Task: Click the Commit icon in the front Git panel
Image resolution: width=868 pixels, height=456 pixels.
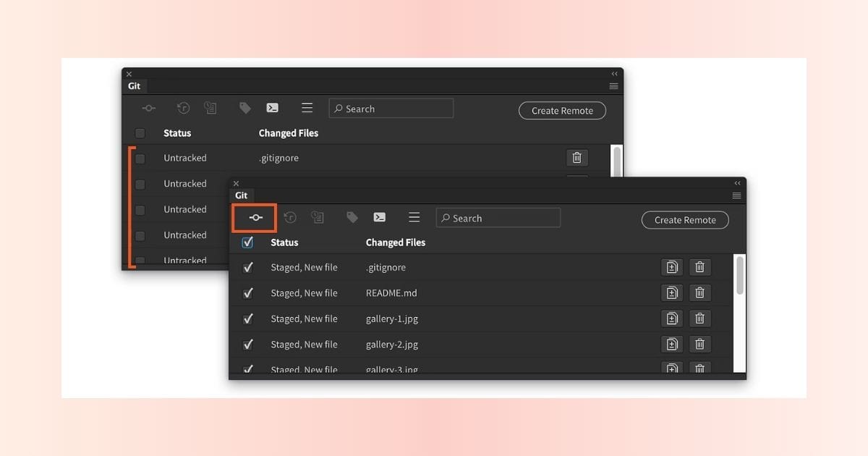Action: click(x=255, y=218)
